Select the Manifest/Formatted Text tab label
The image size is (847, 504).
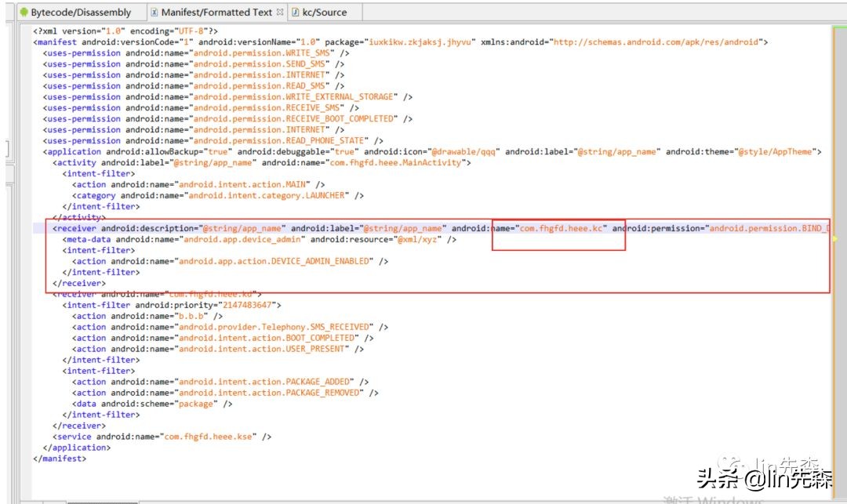pyautogui.click(x=216, y=13)
